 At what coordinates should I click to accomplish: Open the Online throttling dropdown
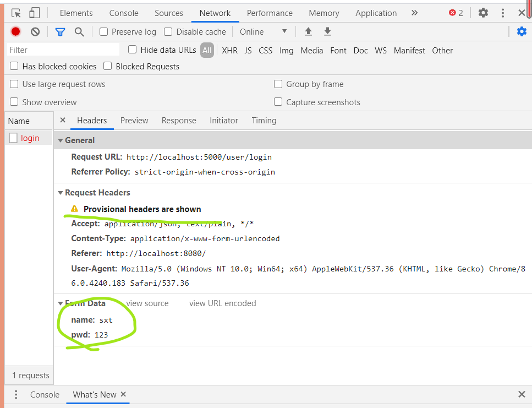coord(264,31)
